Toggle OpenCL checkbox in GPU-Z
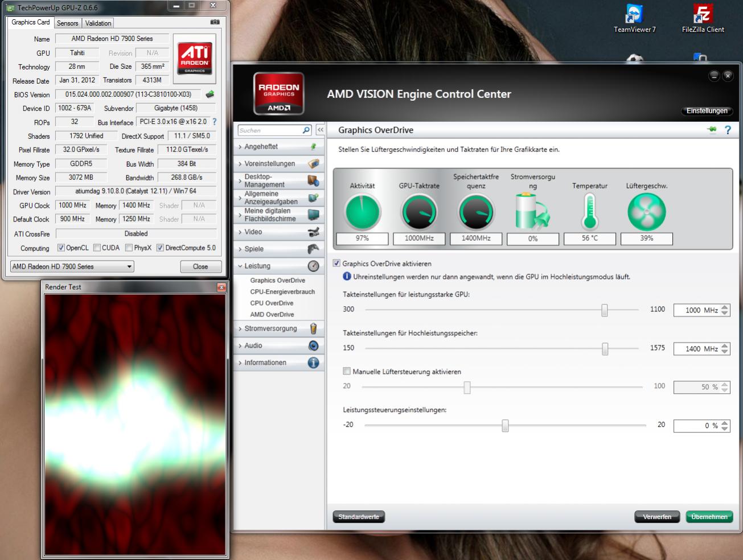 pyautogui.click(x=61, y=248)
